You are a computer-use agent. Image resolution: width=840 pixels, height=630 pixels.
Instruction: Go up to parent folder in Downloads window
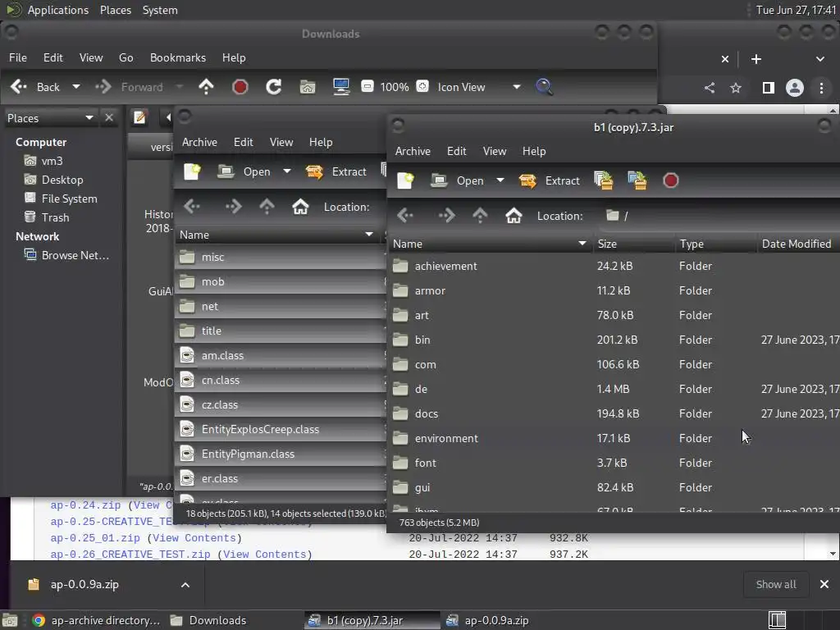tap(206, 87)
